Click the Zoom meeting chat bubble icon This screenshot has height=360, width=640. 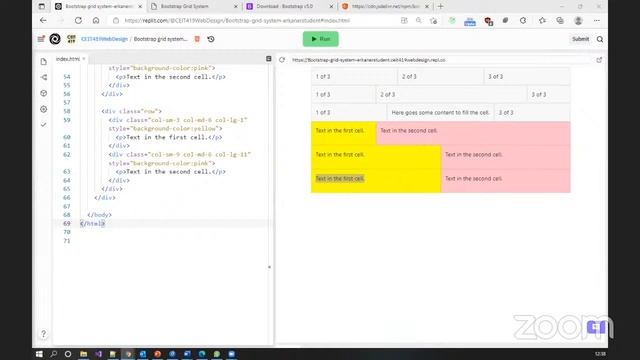point(596,327)
